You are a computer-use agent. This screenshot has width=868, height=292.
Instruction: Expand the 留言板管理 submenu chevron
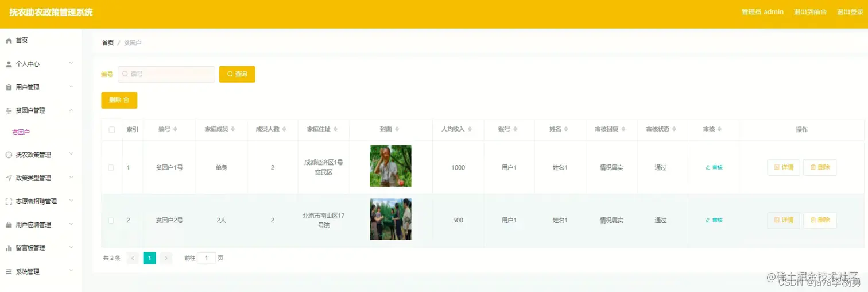71,248
